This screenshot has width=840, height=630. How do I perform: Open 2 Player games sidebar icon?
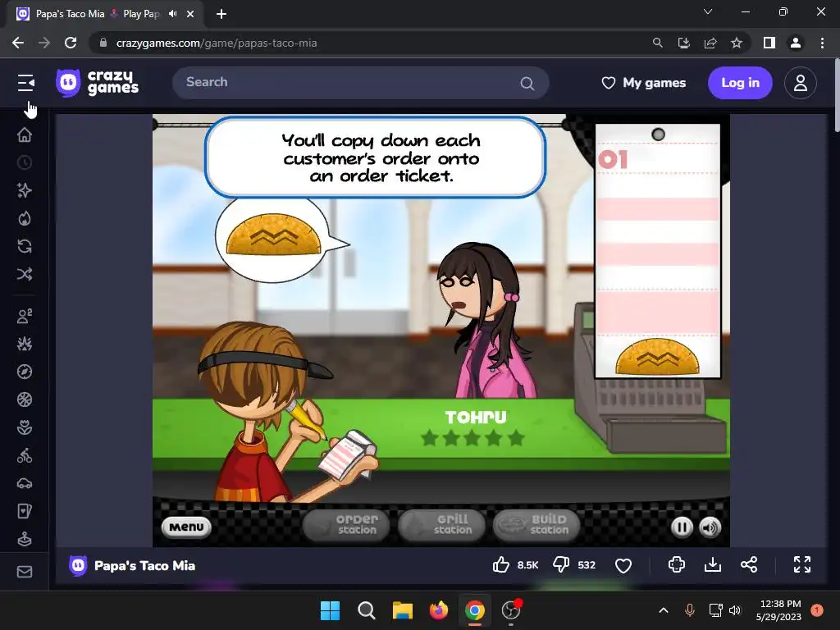[x=25, y=316]
